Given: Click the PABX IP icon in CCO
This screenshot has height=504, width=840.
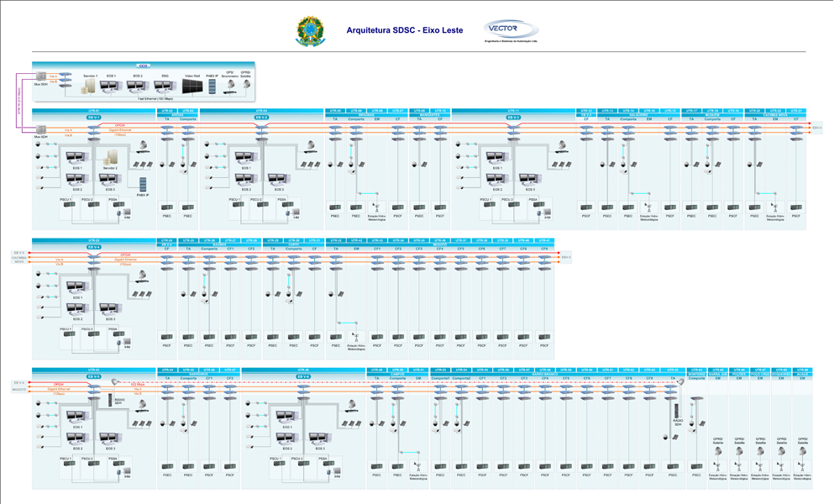Looking at the screenshot, I should click(x=212, y=86).
